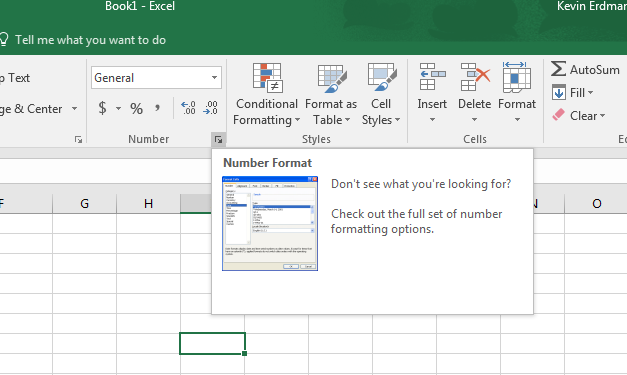Open the Fill options

(573, 93)
